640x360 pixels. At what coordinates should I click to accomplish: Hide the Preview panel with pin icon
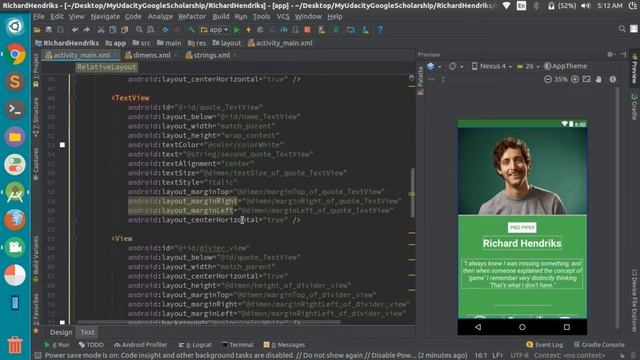coord(623,54)
